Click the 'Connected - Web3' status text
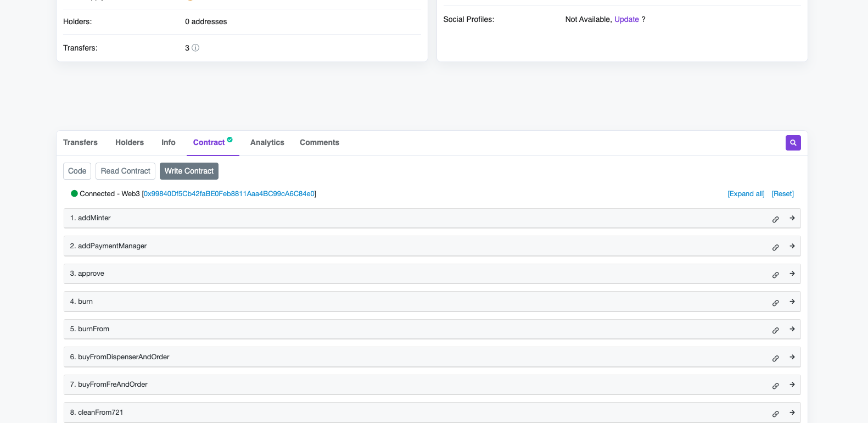The height and width of the screenshot is (423, 868). point(110,194)
